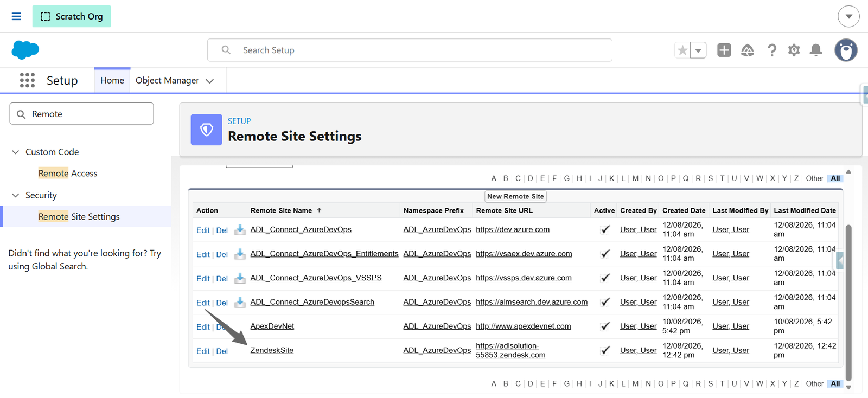Open Created By User, User in ApexDevNet row
Screen dimensions: 868x398
[639, 326]
